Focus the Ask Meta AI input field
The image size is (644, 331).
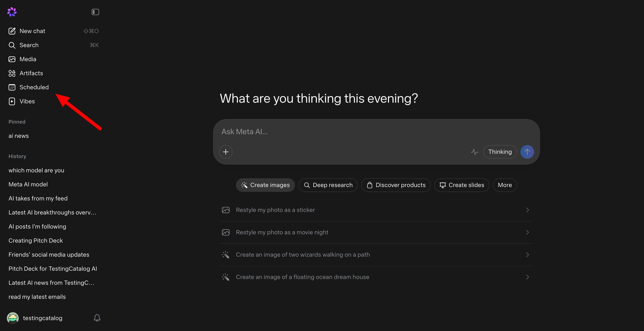coord(376,132)
